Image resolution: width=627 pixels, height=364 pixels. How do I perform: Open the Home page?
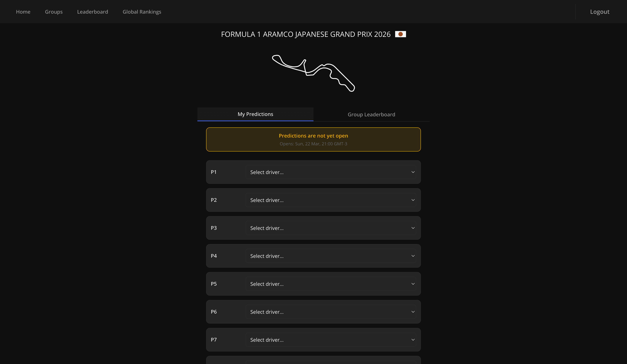[23, 12]
